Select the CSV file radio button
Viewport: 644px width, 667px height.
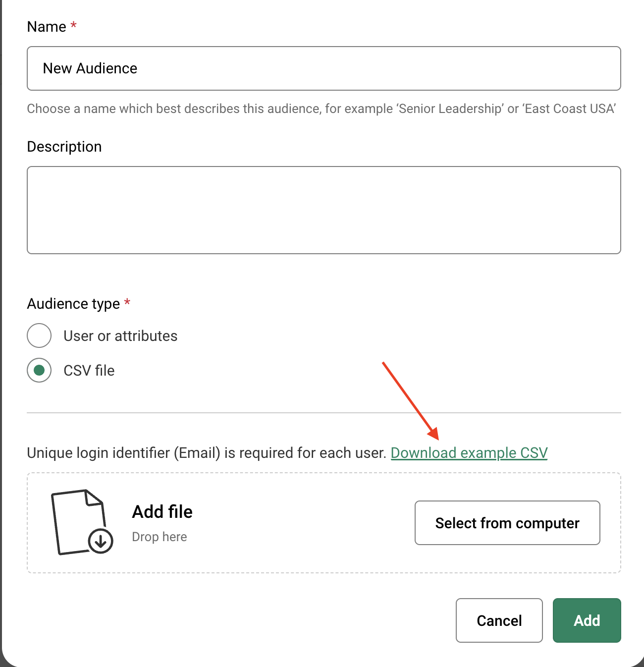39,370
